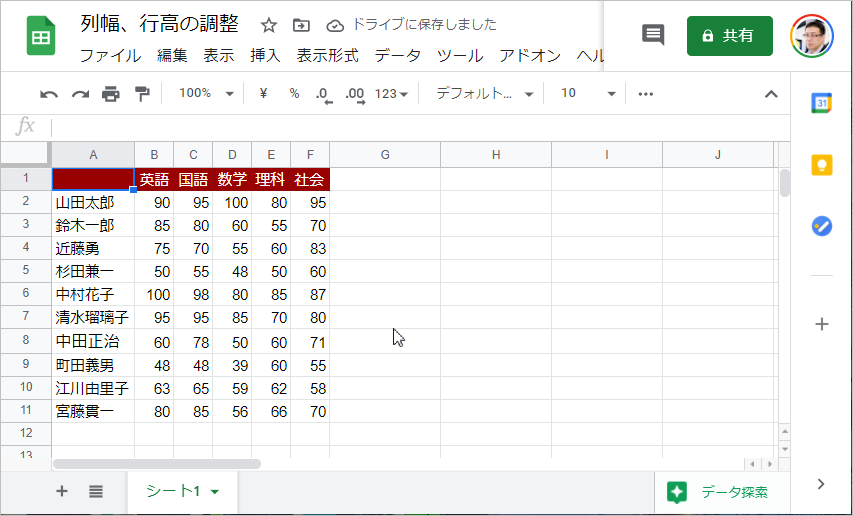
Task: Open the 123 number format dropdown
Action: (391, 94)
